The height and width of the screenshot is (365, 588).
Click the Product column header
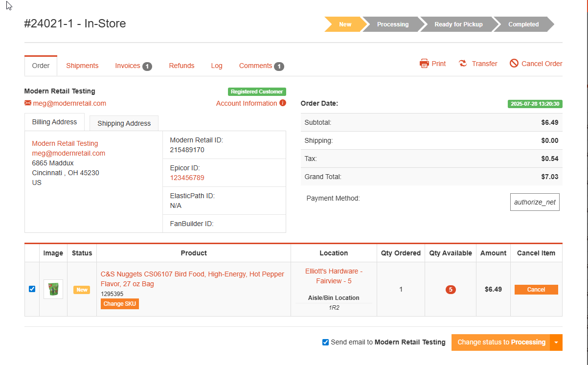194,253
